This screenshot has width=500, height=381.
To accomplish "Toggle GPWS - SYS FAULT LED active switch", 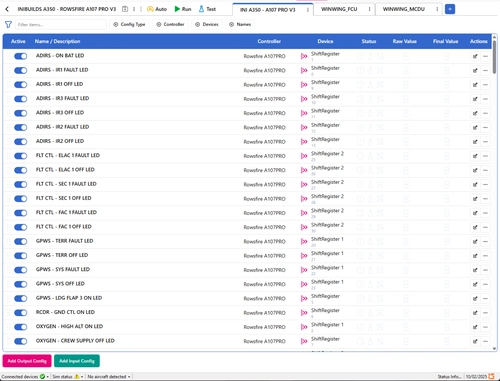I will coord(20,270).
